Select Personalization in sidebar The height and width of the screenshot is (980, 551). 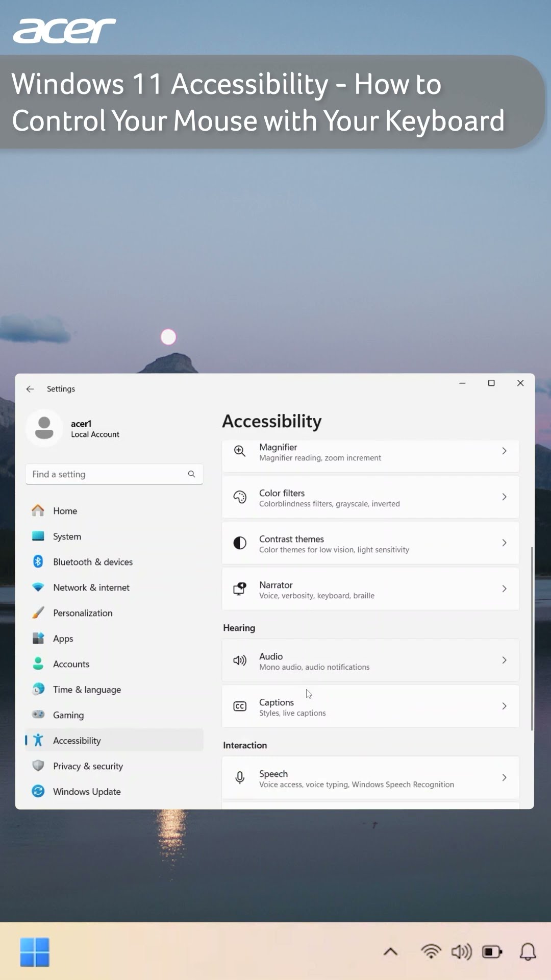tap(114, 612)
